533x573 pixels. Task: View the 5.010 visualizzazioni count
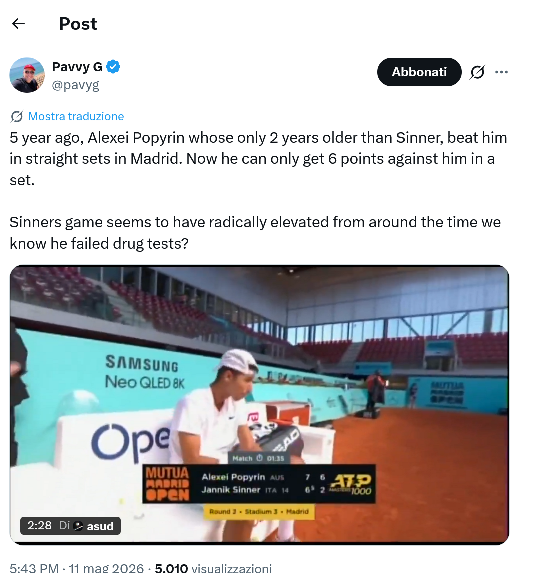pyautogui.click(x=213, y=568)
